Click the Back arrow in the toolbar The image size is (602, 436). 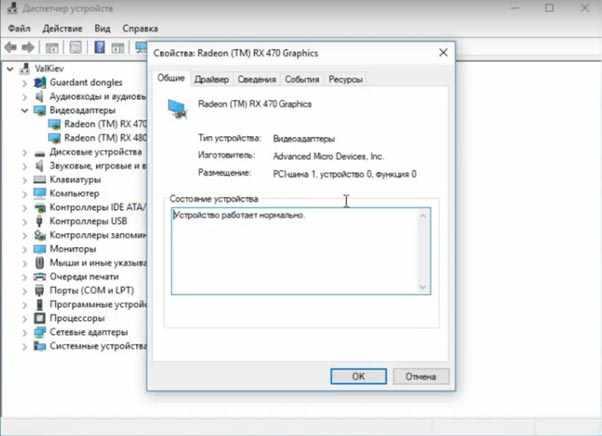[x=10, y=47]
